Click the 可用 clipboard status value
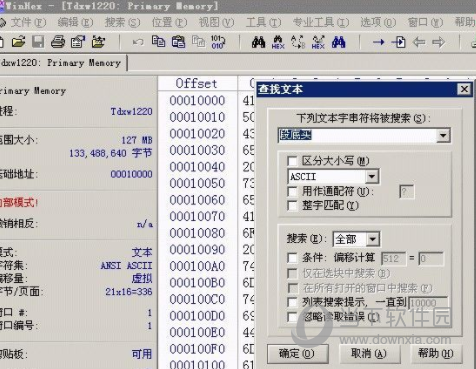This screenshot has width=476, height=369. click(x=142, y=354)
